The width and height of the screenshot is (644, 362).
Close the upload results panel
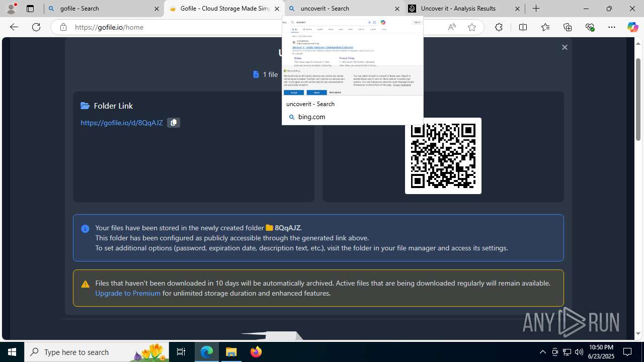click(565, 47)
